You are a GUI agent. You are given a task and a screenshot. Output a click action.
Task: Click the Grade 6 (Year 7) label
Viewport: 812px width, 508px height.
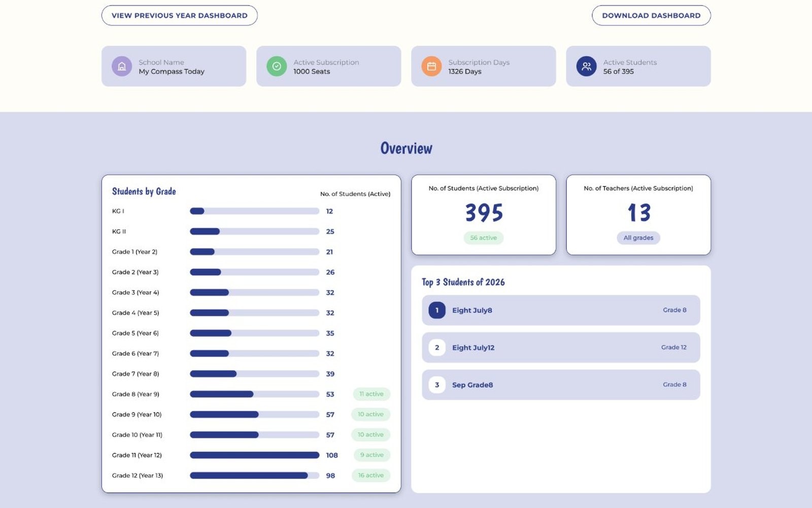pyautogui.click(x=136, y=354)
